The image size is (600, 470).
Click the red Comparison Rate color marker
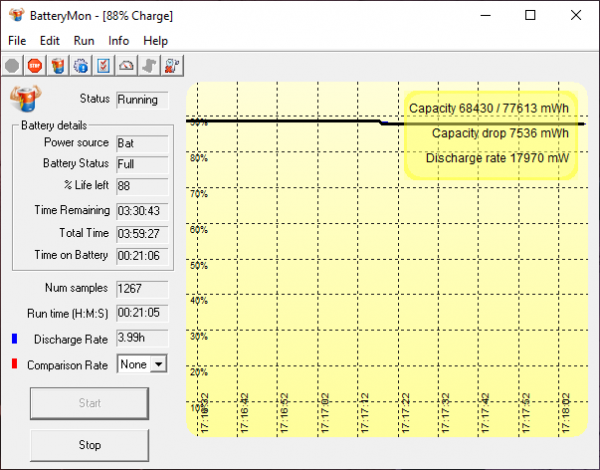tap(15, 364)
